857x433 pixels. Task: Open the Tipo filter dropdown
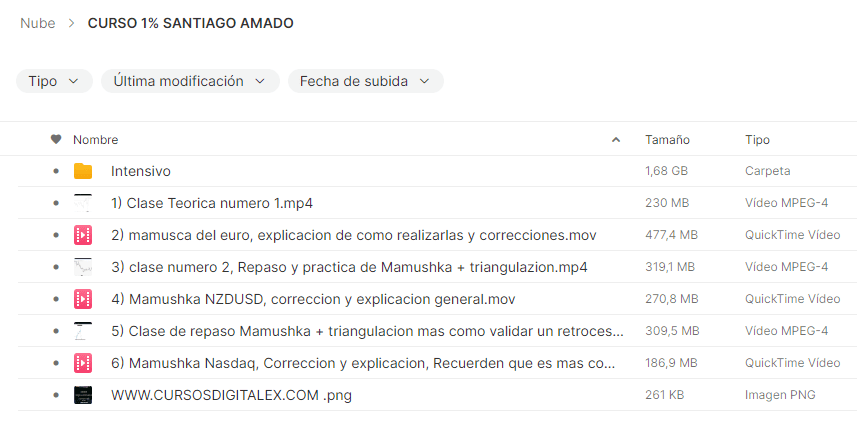pos(54,81)
